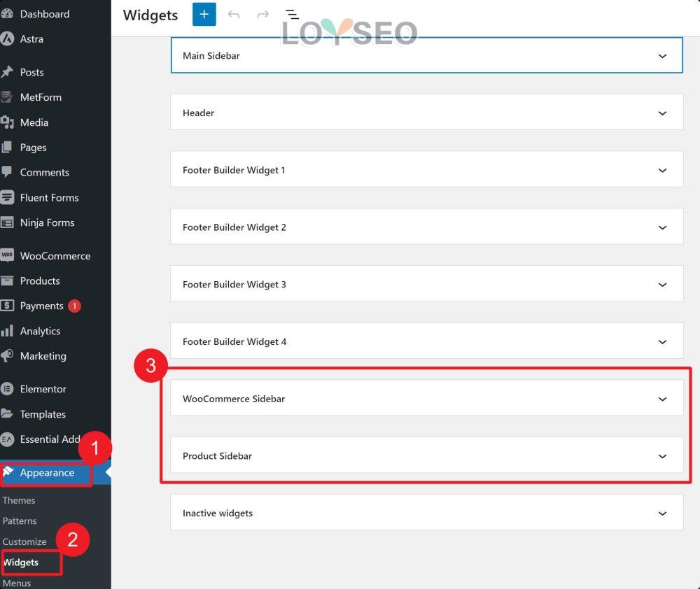
Task: Click the Redo arrow in the Widgets toolbar
Action: [x=263, y=15]
